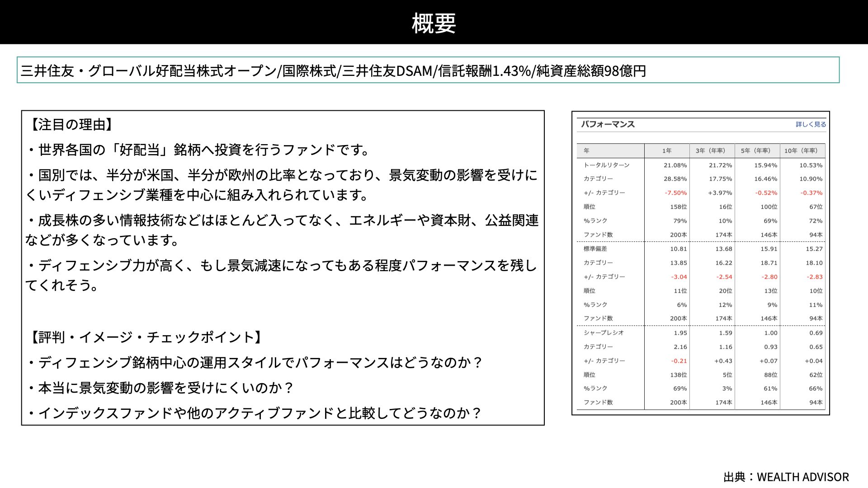Click the シャープレシオ row label
This screenshot has width=868, height=488.
coord(604,333)
